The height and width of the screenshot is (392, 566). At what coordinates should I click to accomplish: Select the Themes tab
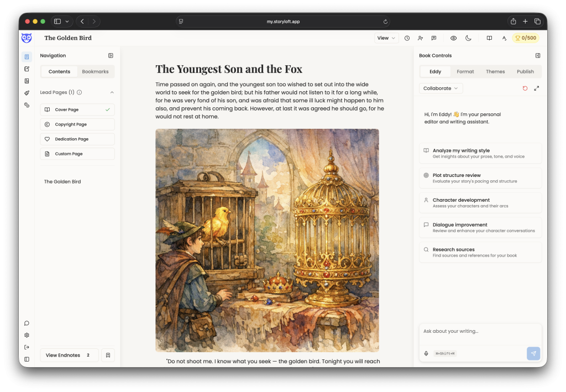[495, 71]
